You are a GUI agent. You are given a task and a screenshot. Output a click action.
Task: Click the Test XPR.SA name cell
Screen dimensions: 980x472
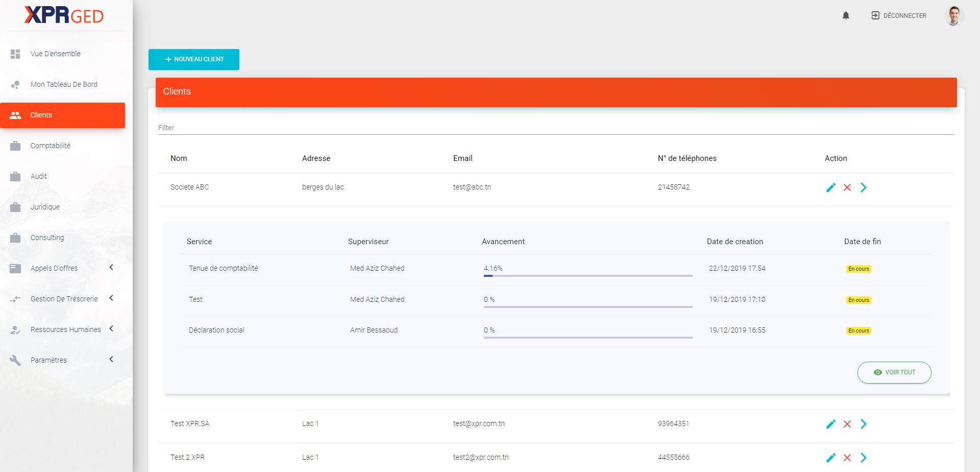coord(190,423)
